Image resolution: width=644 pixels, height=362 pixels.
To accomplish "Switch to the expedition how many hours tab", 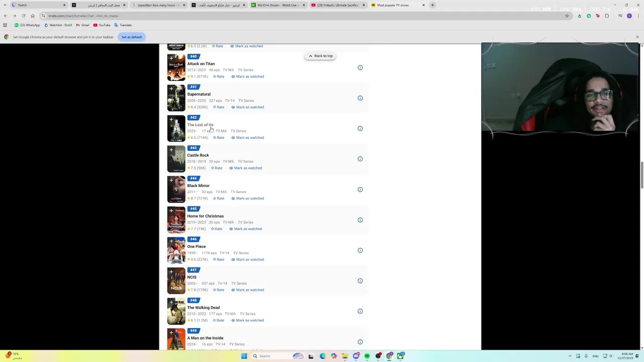I will coord(158,5).
